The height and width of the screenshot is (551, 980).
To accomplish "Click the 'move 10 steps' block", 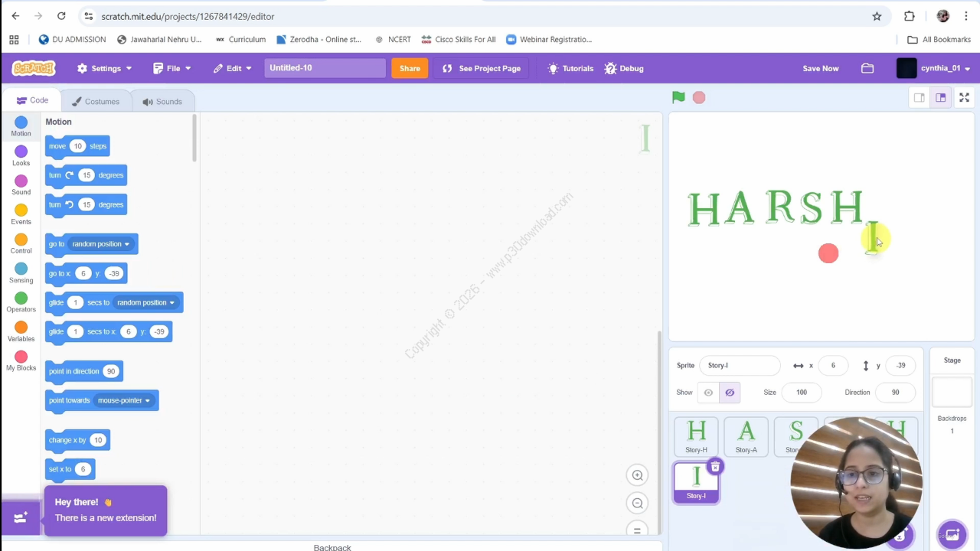I will (x=77, y=146).
